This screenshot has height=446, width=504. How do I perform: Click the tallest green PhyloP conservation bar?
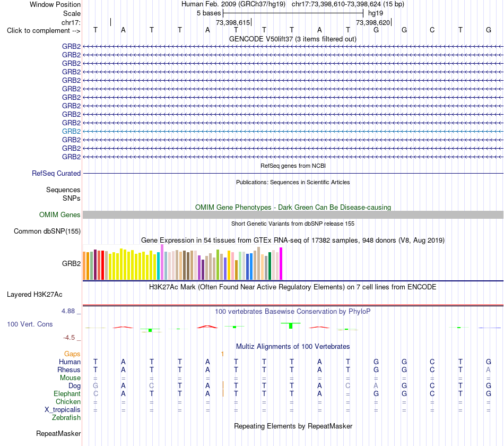(x=291, y=325)
